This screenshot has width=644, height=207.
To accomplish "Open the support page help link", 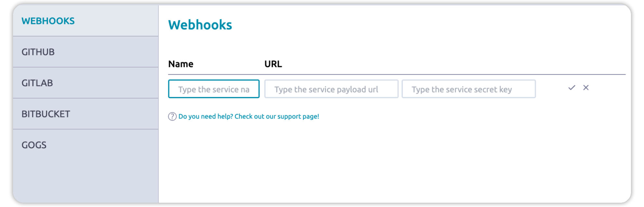I will pyautogui.click(x=249, y=116).
